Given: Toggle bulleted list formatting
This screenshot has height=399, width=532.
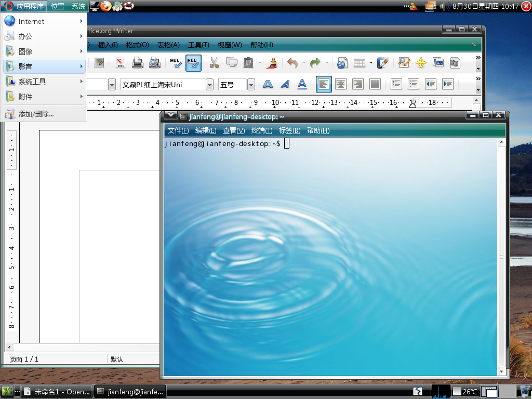Looking at the screenshot, I should [413, 84].
